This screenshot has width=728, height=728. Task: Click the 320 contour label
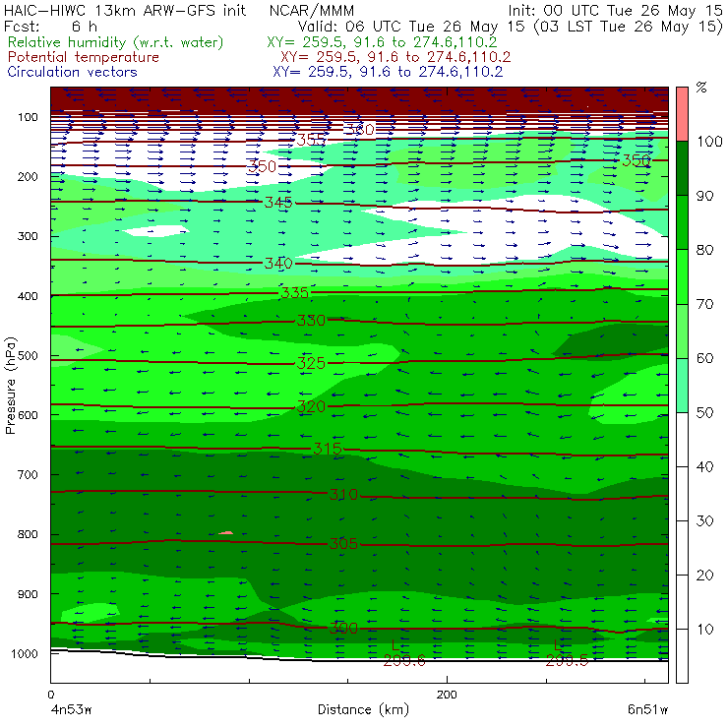click(311, 406)
